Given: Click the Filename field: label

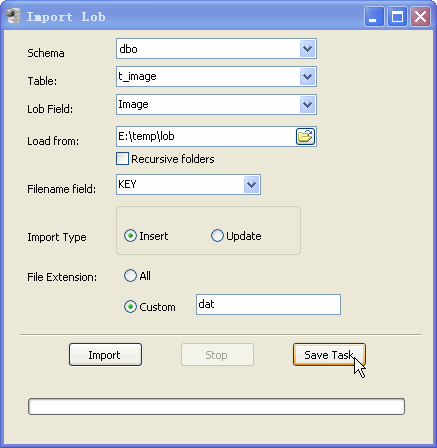Looking at the screenshot, I should [62, 189].
